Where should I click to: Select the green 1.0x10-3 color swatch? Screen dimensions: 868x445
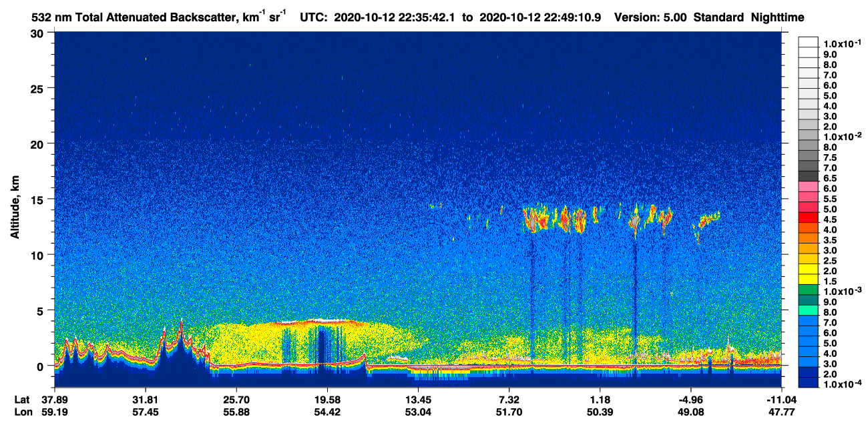point(808,290)
